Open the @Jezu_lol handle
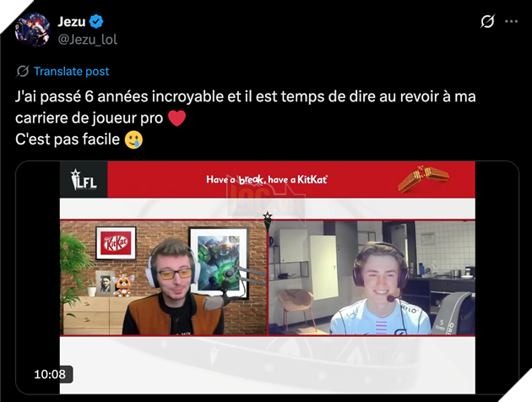Viewport: 532px width, 402px height. [88, 40]
